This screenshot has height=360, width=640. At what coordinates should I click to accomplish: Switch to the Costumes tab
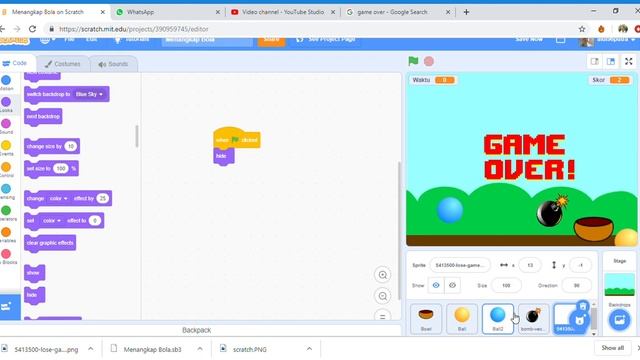click(x=62, y=64)
